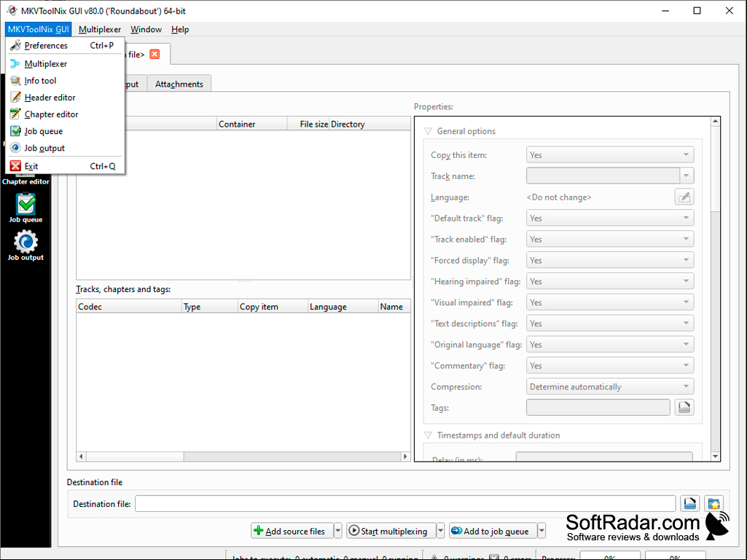Sort tracks by the Type column header
The image size is (747, 560).
210,306
